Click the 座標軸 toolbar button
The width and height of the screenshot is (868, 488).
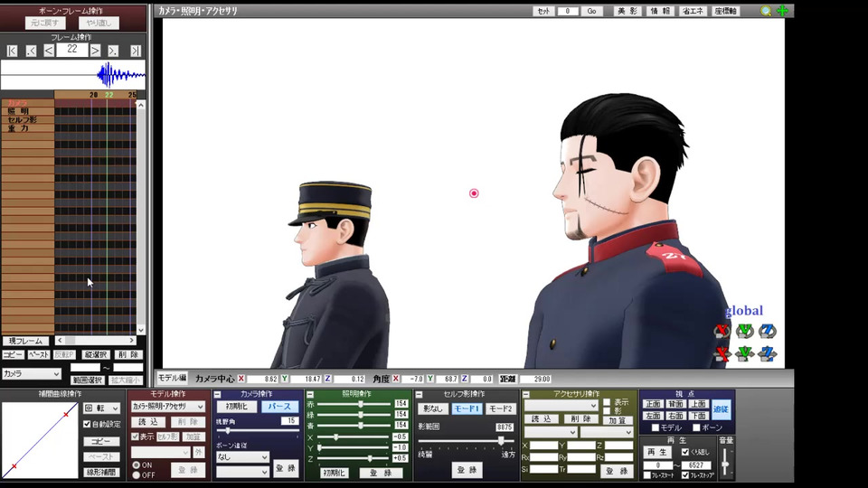[725, 11]
